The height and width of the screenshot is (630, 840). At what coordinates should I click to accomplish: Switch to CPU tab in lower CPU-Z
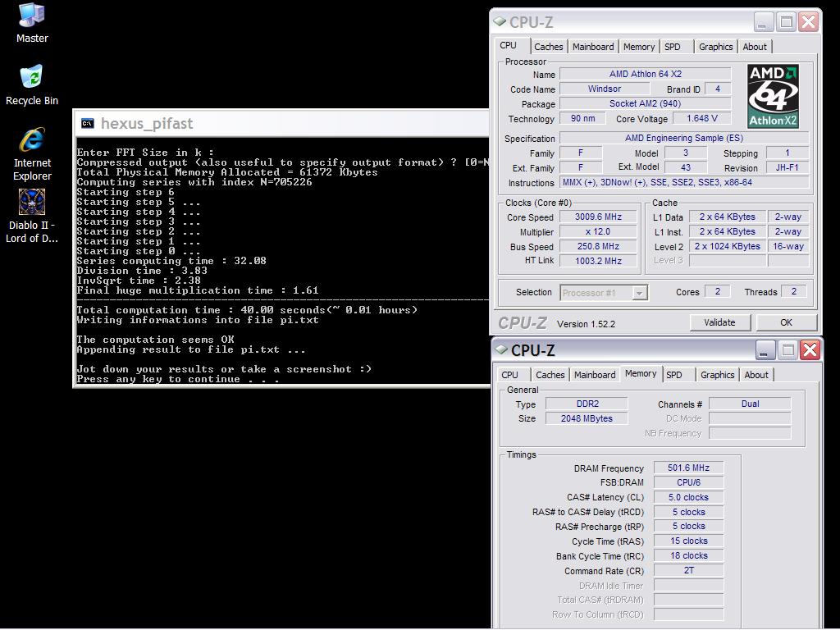[509, 375]
